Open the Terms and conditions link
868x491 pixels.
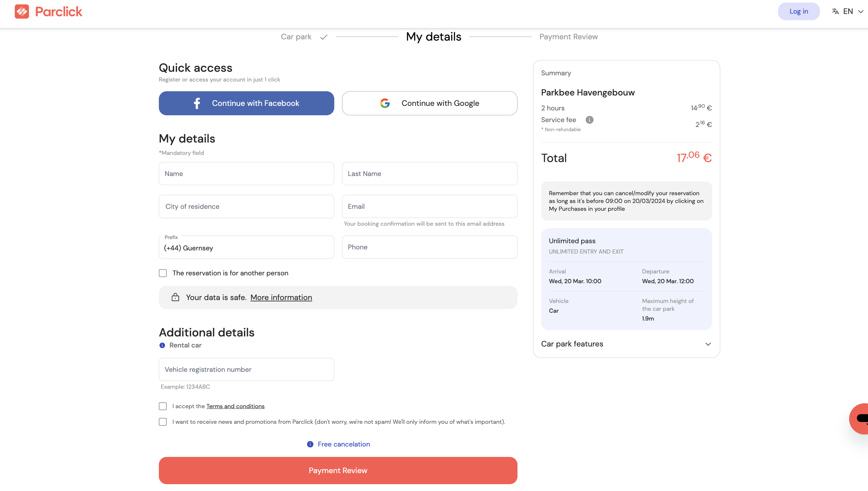click(235, 406)
